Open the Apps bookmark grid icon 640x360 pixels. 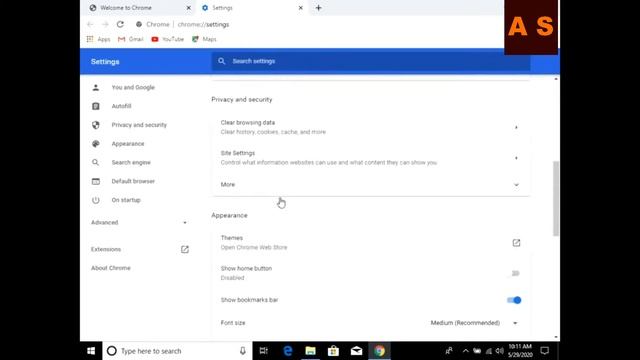click(x=90, y=39)
